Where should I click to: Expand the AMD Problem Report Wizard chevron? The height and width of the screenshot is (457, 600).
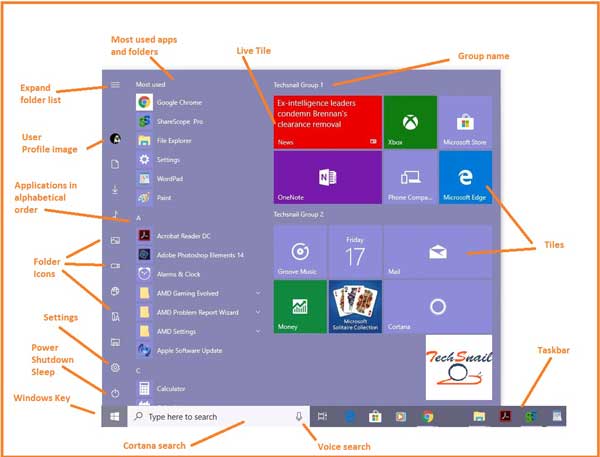[258, 312]
